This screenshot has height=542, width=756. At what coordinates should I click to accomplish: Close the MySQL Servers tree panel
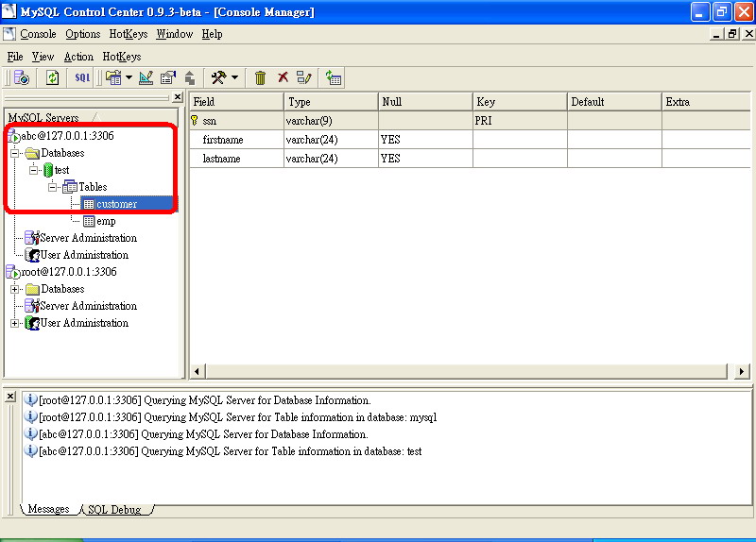pos(178,97)
